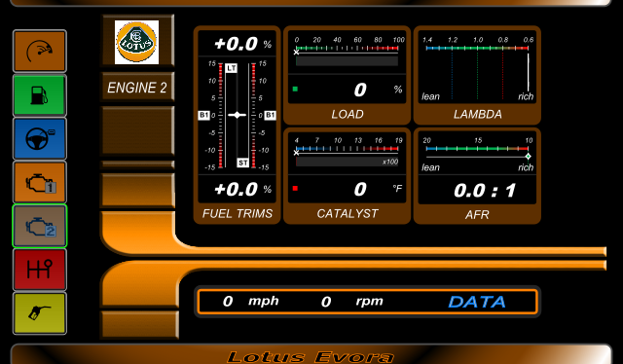Screen dimensions: 623x364
Task: Click the AFR rich-end diamond marker
Action: [528, 156]
